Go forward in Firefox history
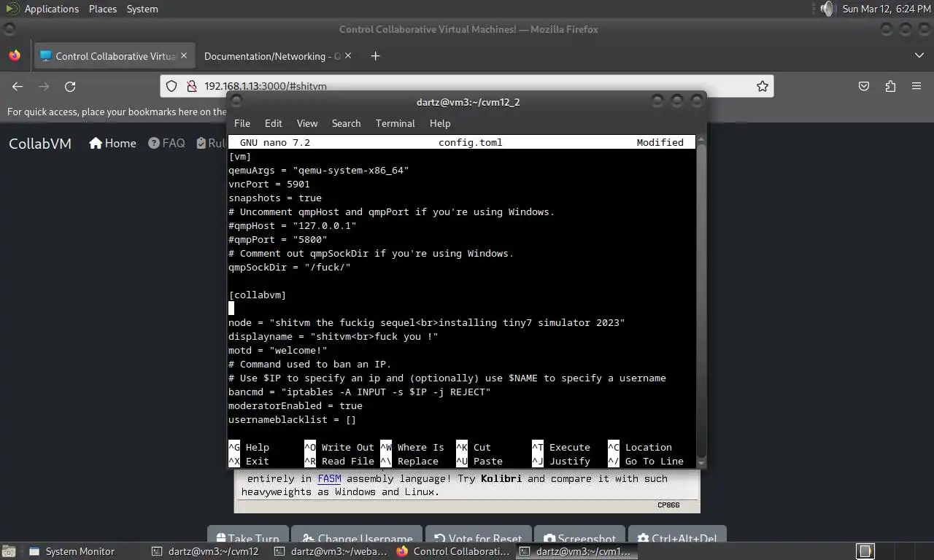The image size is (934, 560). (44, 86)
